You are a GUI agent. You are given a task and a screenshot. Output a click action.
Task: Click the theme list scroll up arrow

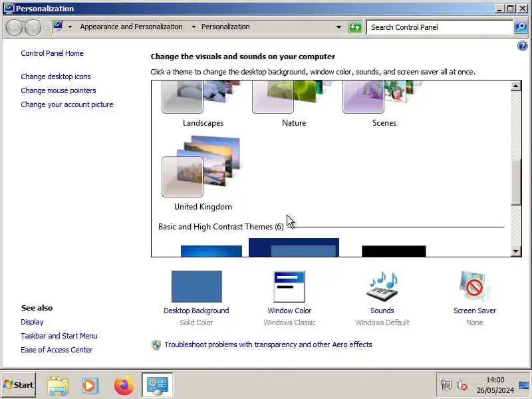516,86
